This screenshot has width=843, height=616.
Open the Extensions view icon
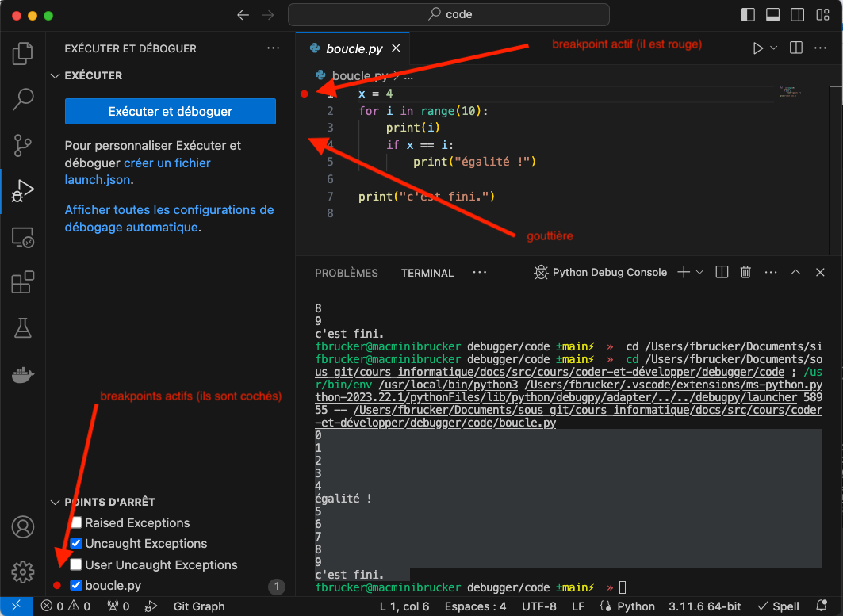pyautogui.click(x=23, y=282)
